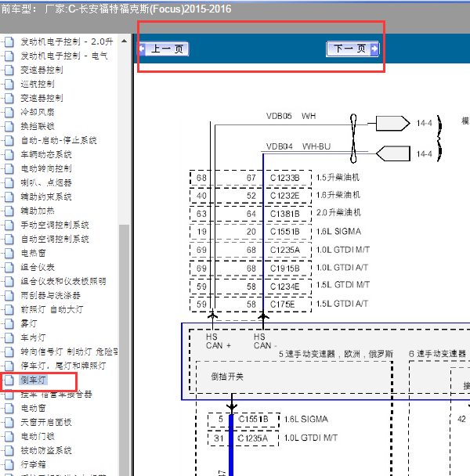470x476 pixels.
Task: Click the 2.0升柴油机 engine label
Action: click(338, 212)
